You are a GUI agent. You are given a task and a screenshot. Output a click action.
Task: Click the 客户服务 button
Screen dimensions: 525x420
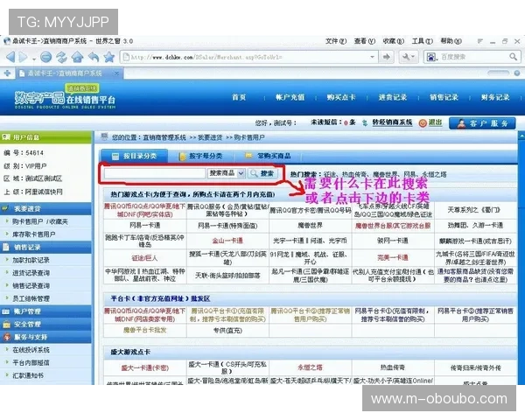[482, 123]
